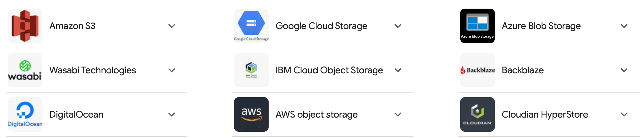Select the AWS object storage label
This screenshot has height=138, width=644.
click(317, 114)
